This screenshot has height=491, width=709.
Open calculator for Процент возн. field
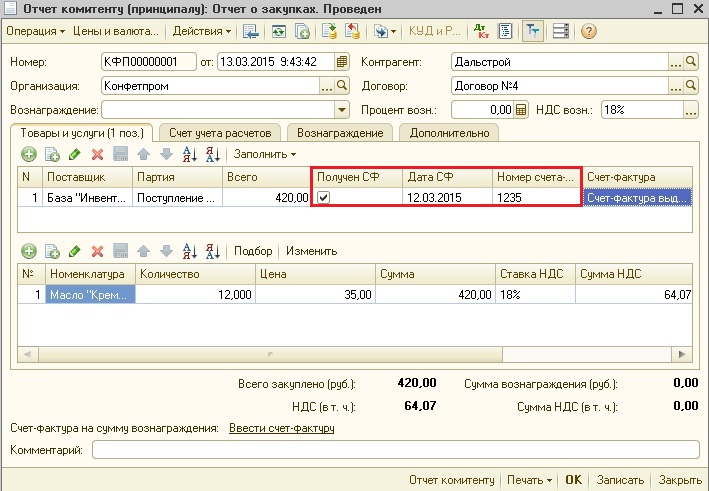point(521,110)
